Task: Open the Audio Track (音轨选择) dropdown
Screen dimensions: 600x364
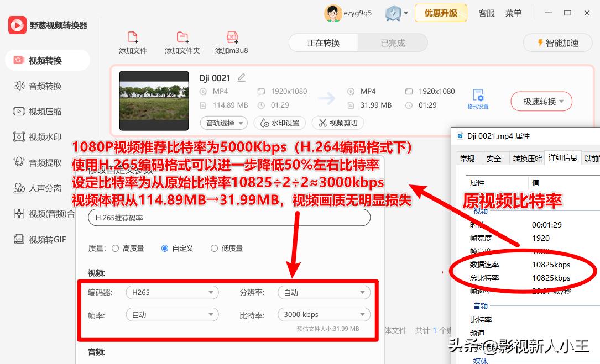Action: pos(224,123)
